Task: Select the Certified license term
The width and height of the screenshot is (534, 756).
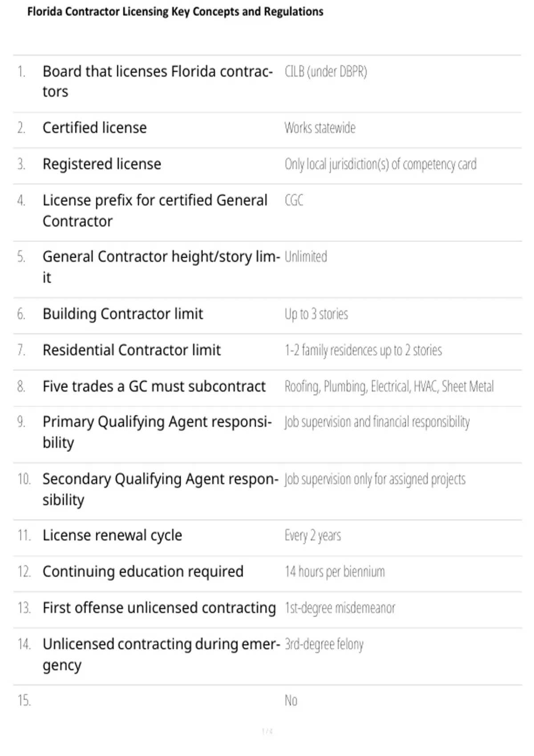Action: (x=94, y=128)
